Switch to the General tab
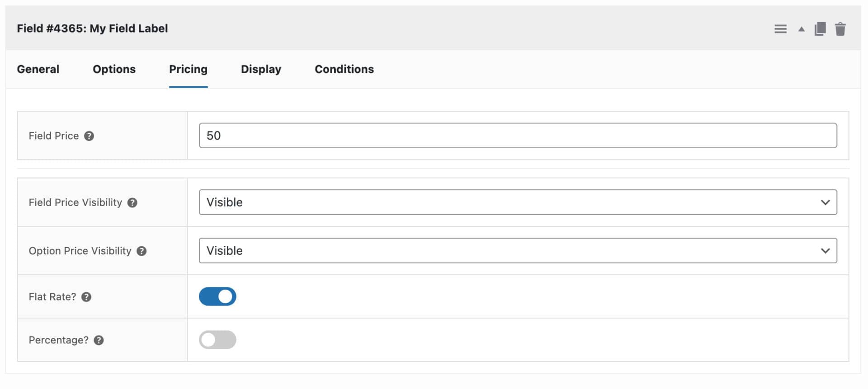This screenshot has height=389, width=868. pos(38,69)
